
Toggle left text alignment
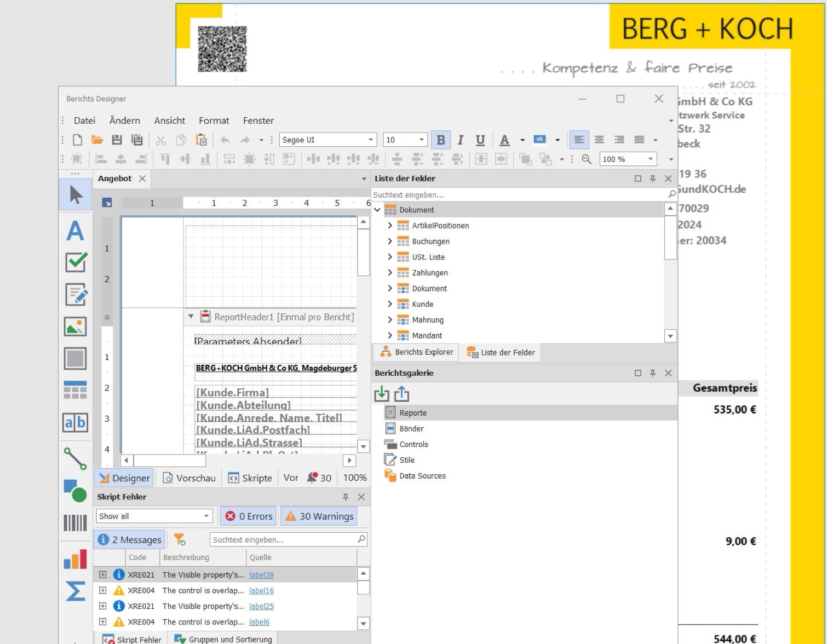pos(579,140)
